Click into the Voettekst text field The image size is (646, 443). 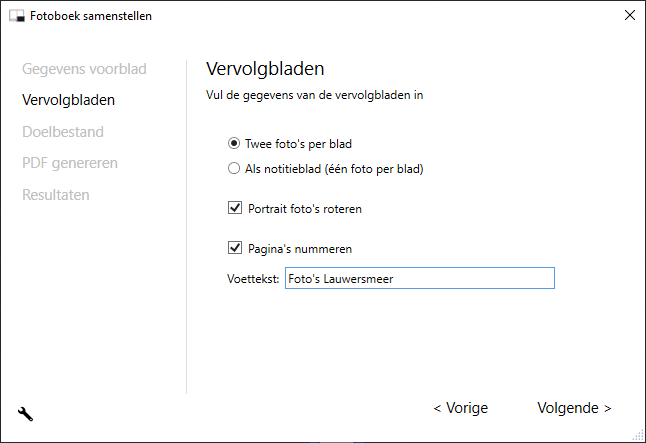tap(418, 279)
